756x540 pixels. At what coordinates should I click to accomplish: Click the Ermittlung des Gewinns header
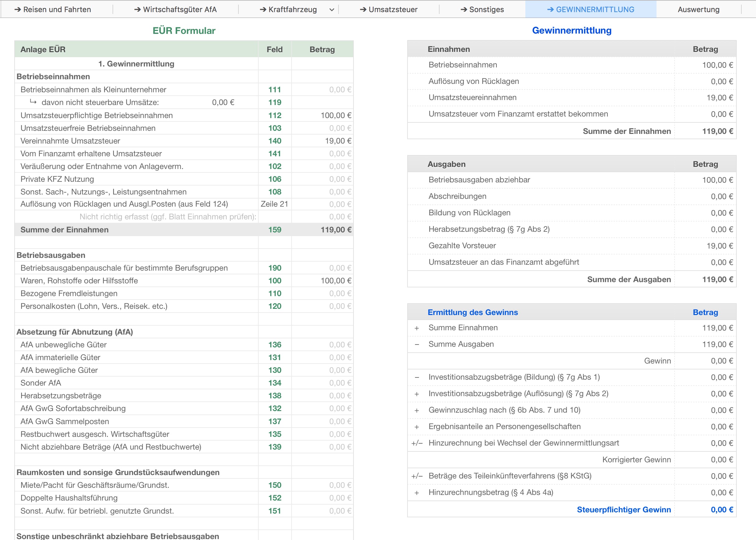[472, 312]
